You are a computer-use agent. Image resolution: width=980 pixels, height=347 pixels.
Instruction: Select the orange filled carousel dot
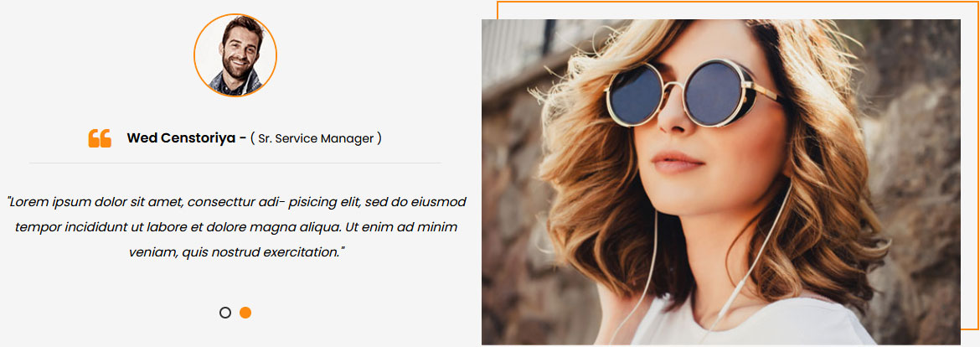coord(245,313)
